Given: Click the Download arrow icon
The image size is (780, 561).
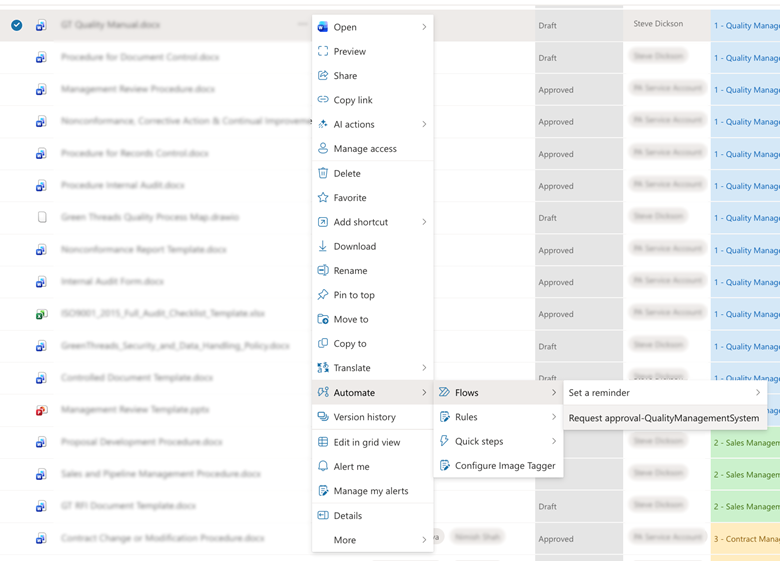Looking at the screenshot, I should click(323, 246).
